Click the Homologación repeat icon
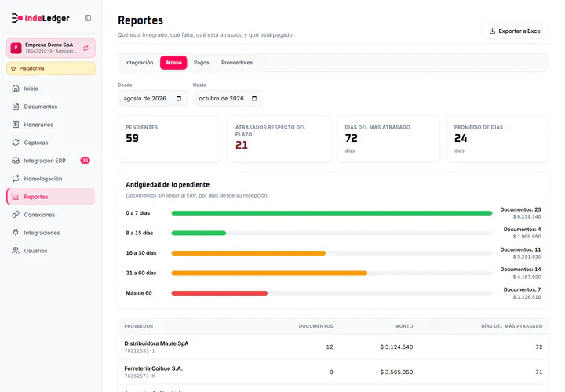The height and width of the screenshot is (392, 565). (16, 178)
